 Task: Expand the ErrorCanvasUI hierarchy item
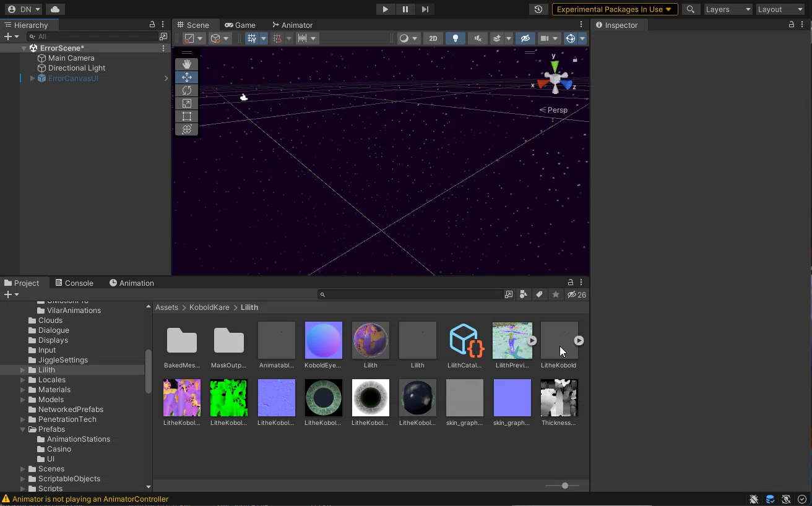coord(32,78)
